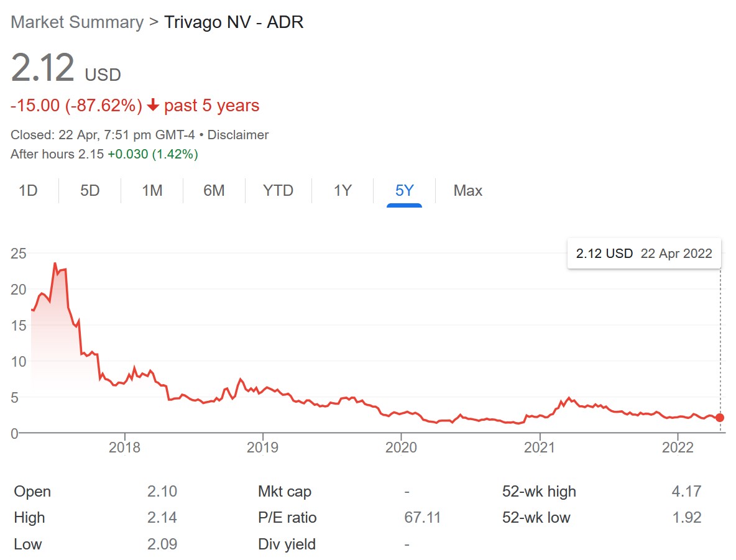Click the 2021 label on chart axis
Viewport: 736px width, 560px height.
click(x=539, y=448)
